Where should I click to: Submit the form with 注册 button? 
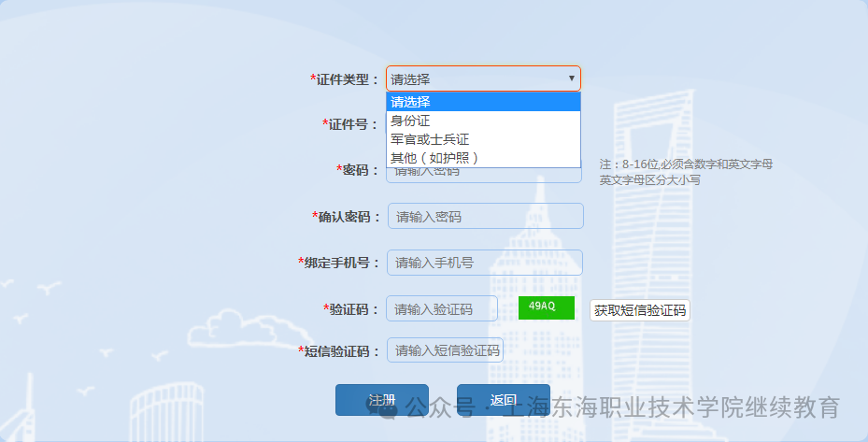[x=381, y=400]
